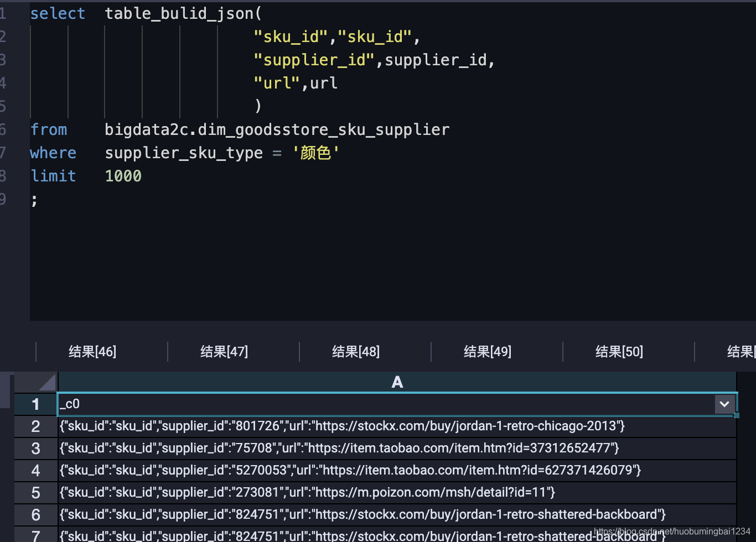Switch to the 结果[49] result tab
This screenshot has height=542, width=756.
pos(487,351)
